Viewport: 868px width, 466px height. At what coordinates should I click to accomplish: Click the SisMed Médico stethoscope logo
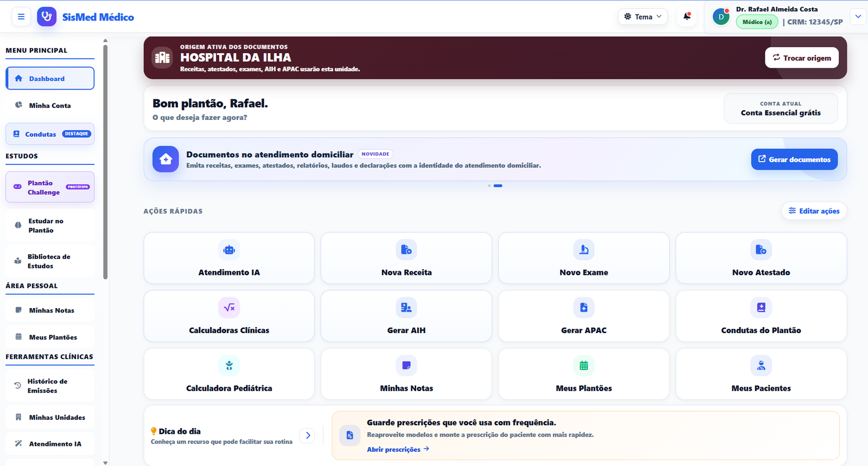47,17
